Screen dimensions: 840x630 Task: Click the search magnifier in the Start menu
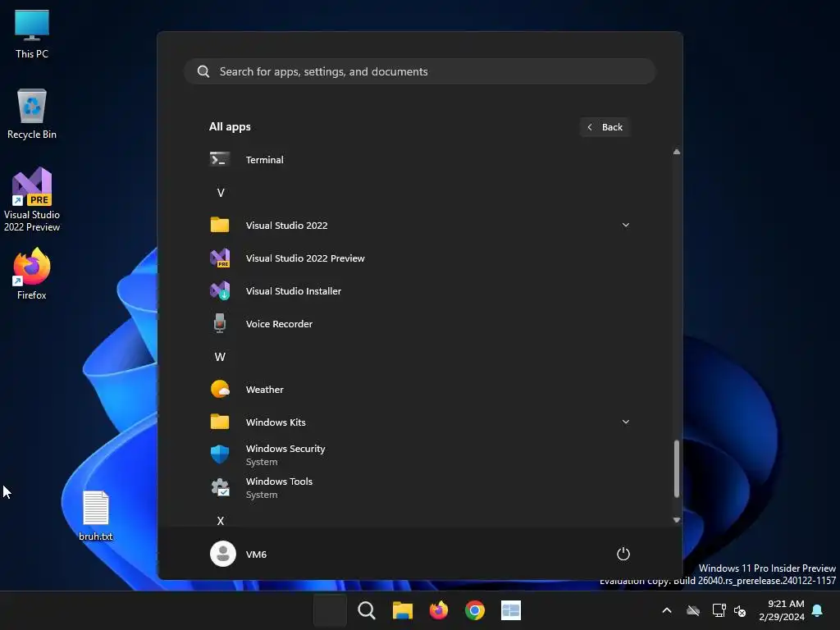(x=203, y=71)
